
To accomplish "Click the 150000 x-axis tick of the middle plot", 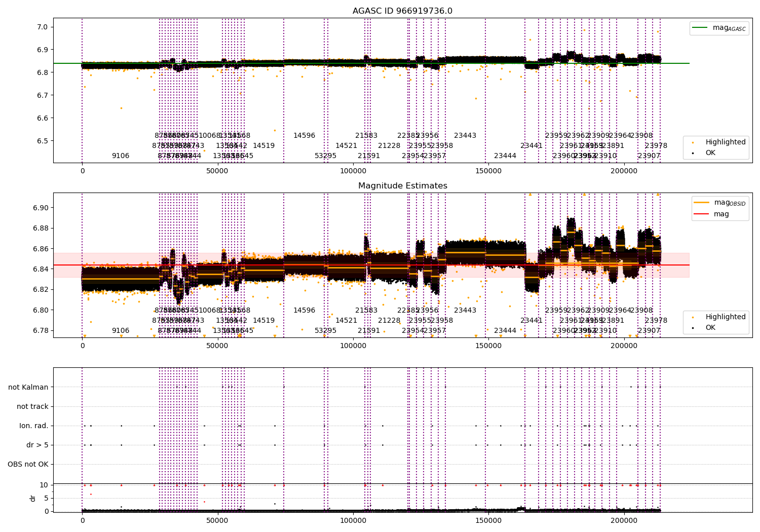I will pyautogui.click(x=488, y=347).
